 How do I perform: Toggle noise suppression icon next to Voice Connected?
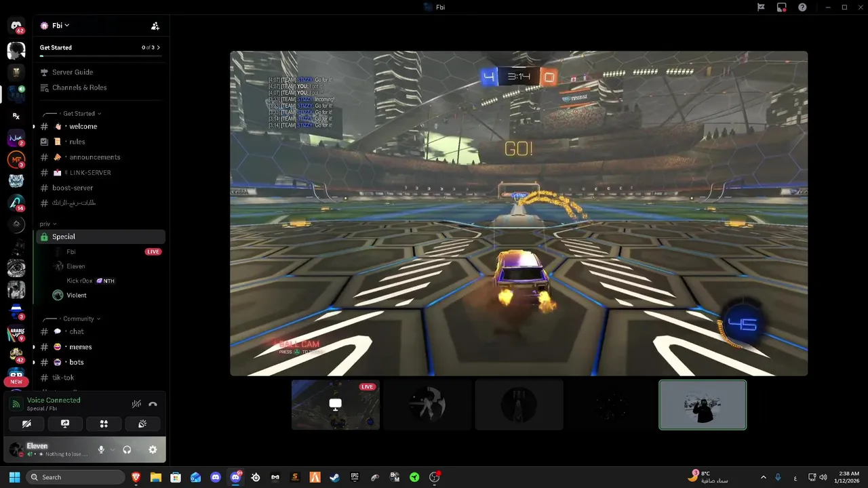pos(136,404)
